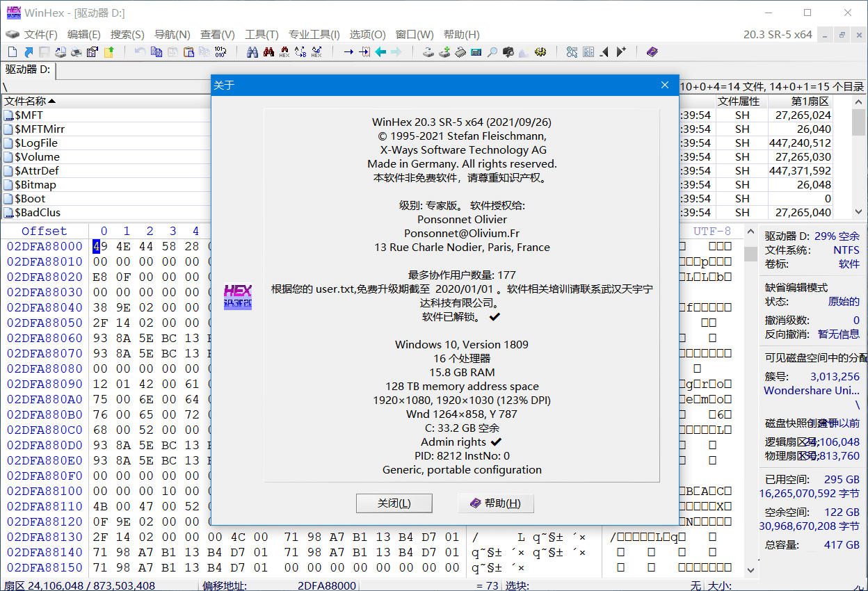Click the camera snapshot icon
The image size is (868, 591).
tap(508, 52)
